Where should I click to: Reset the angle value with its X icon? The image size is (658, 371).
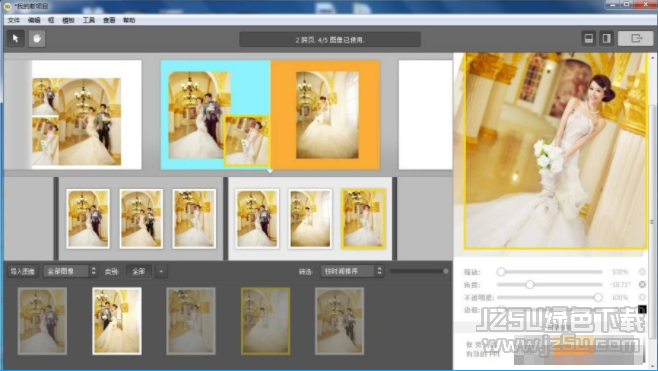point(642,285)
